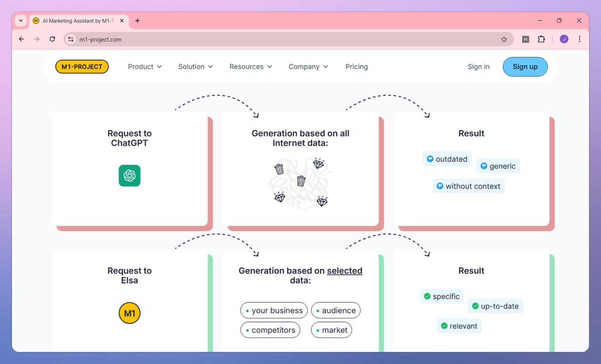Click the M1-PROJECT logo badge
601x364 pixels.
point(82,67)
